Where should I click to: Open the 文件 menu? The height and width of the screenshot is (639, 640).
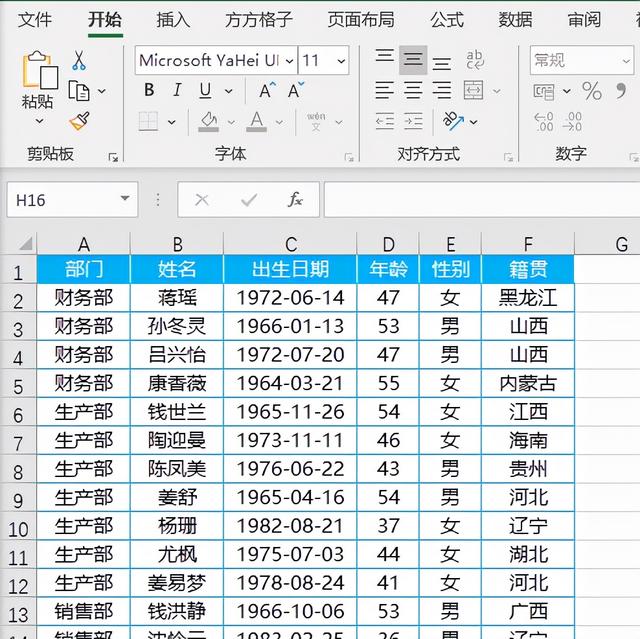pos(35,20)
